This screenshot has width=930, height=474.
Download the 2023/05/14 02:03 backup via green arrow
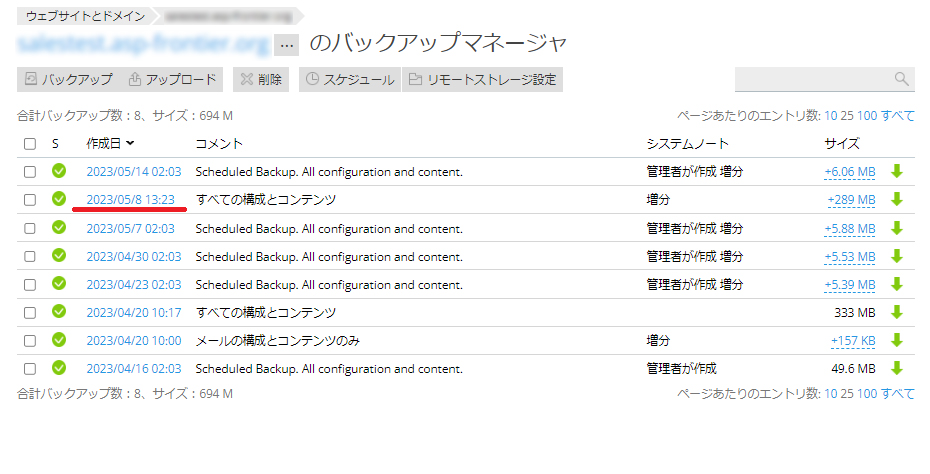tap(897, 171)
